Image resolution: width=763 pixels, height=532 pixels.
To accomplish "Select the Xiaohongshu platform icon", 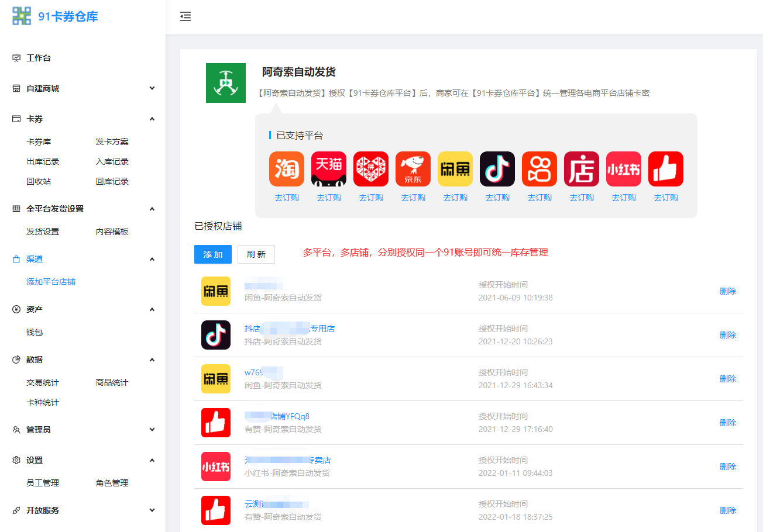I will tap(623, 168).
